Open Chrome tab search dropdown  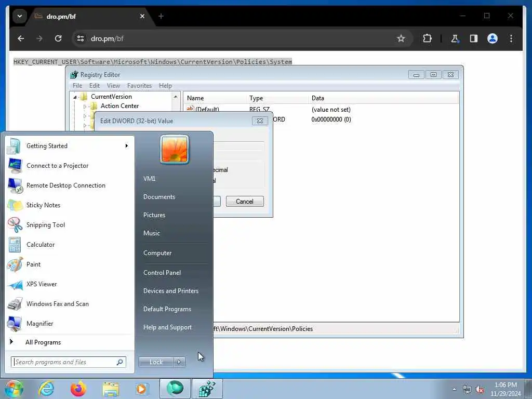click(x=20, y=16)
